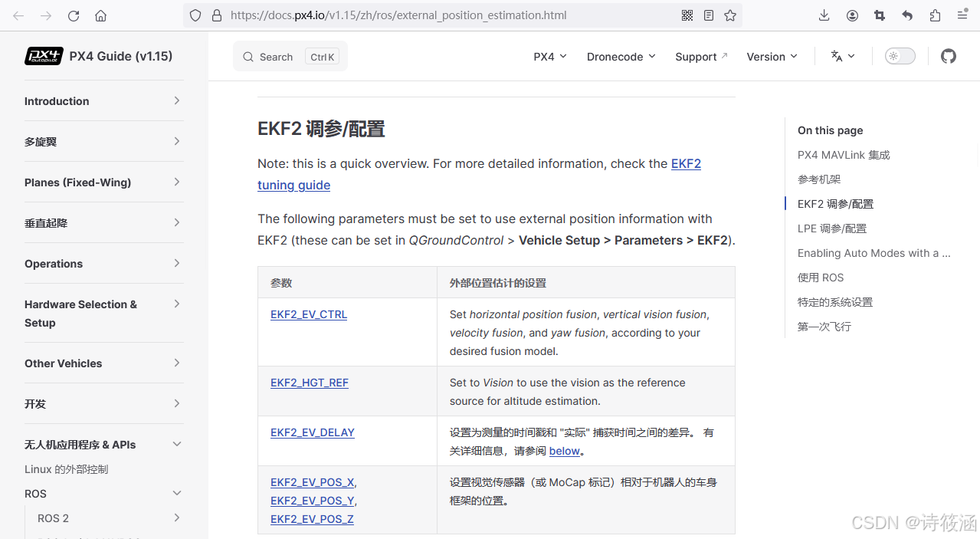Toggle the light/dark theme switch

[899, 55]
